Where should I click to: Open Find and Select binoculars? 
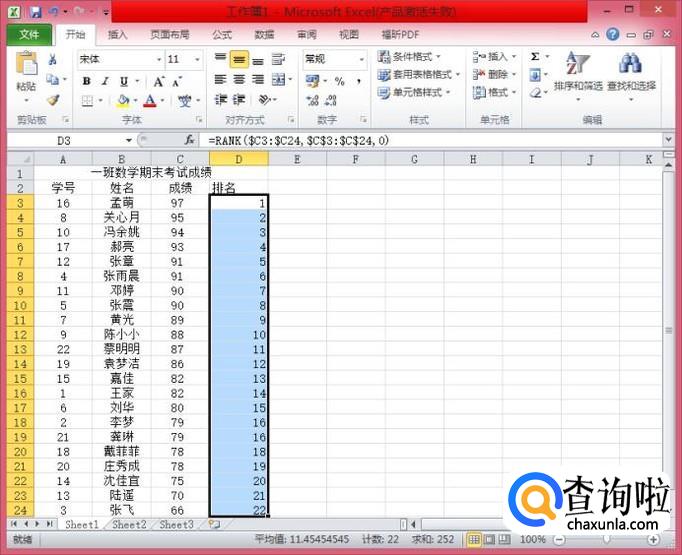[631, 77]
